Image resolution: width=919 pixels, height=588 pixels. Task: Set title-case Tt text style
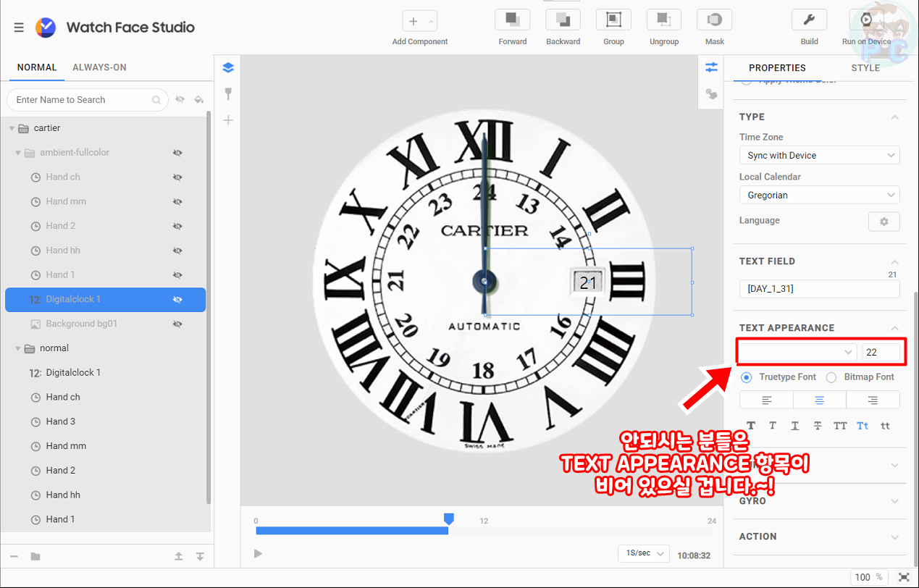point(863,426)
